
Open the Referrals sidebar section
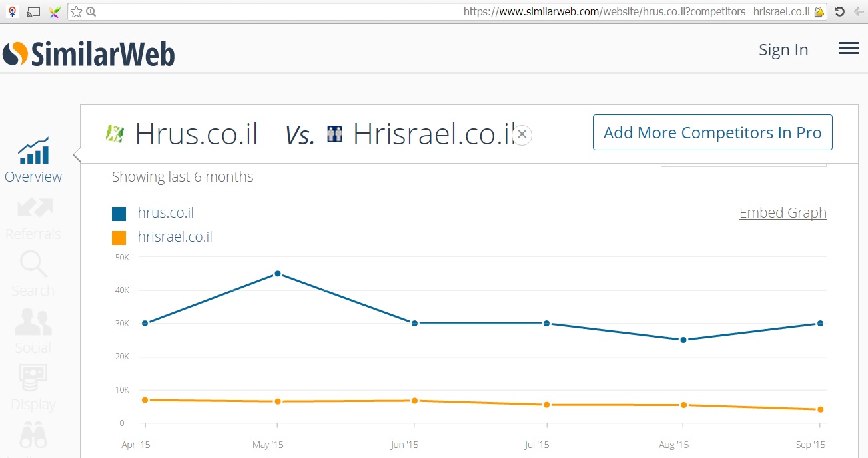coord(33,218)
